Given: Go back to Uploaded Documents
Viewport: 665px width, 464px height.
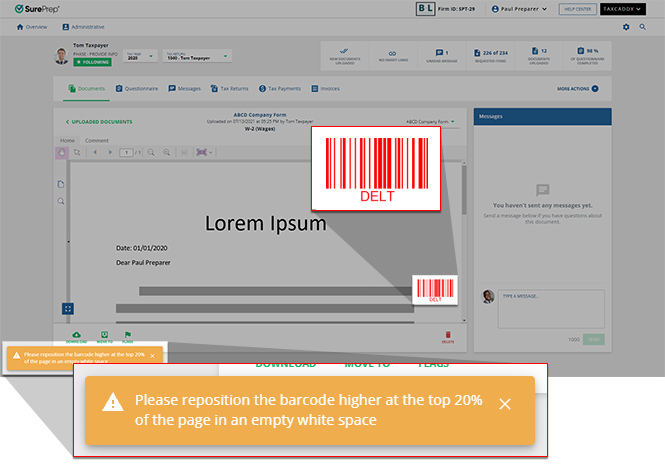Looking at the screenshot, I should 99,122.
